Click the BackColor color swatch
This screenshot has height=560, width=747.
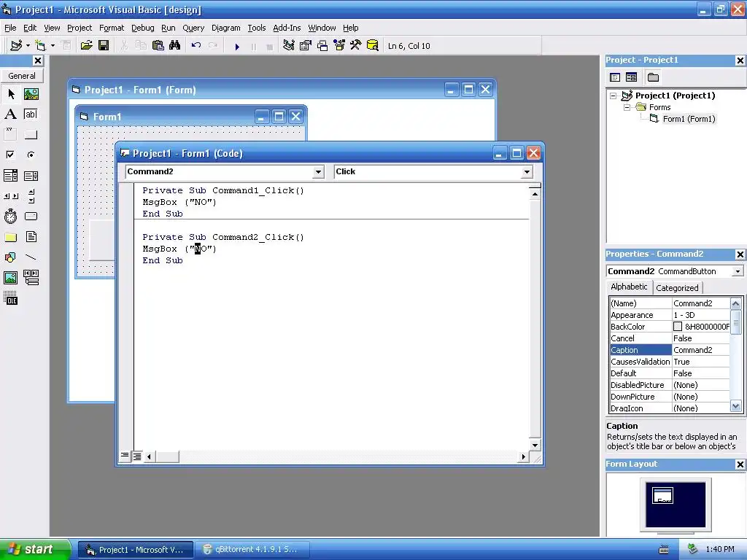pyautogui.click(x=678, y=327)
